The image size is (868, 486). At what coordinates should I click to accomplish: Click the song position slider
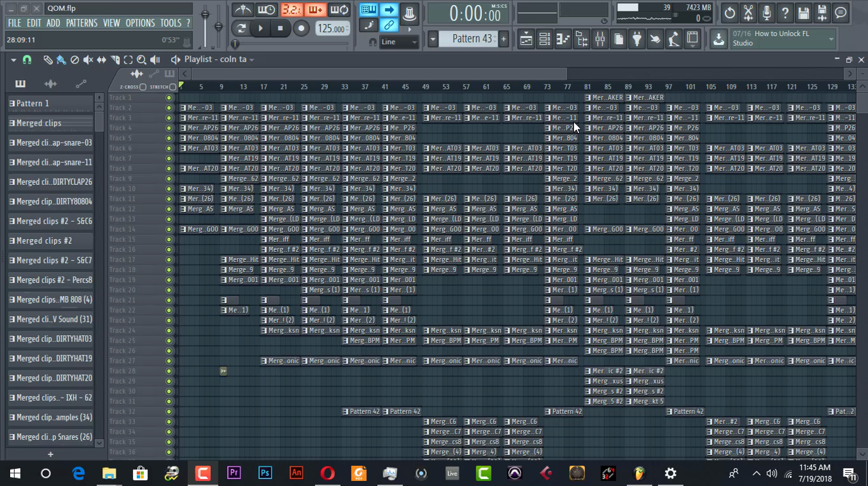tap(290, 44)
